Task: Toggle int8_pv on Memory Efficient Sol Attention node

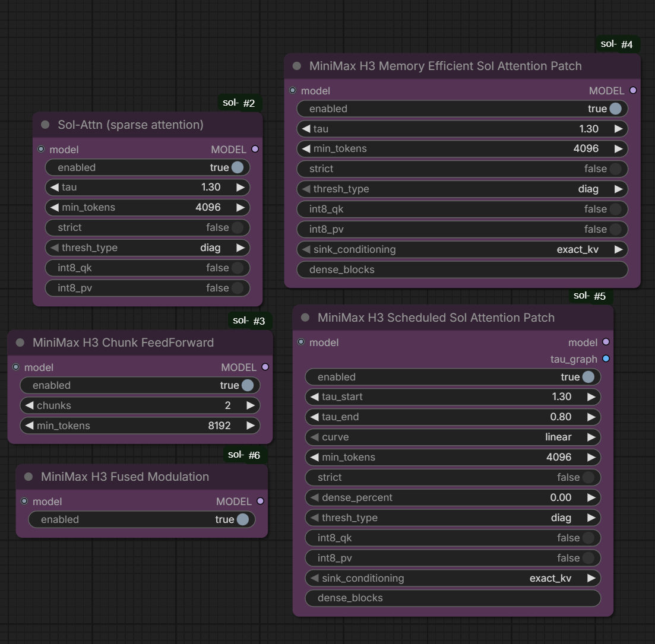Action: click(463, 229)
